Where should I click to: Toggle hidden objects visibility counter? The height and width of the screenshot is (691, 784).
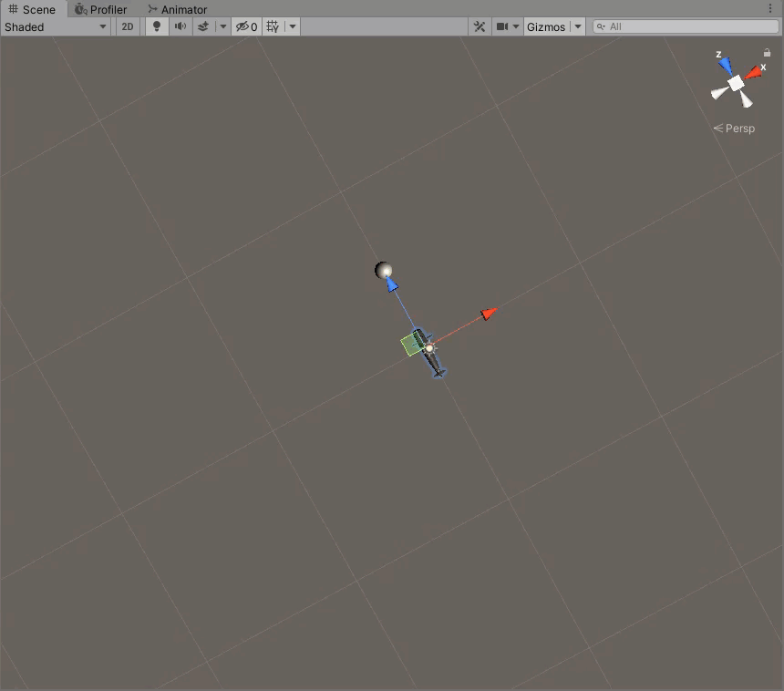[246, 27]
